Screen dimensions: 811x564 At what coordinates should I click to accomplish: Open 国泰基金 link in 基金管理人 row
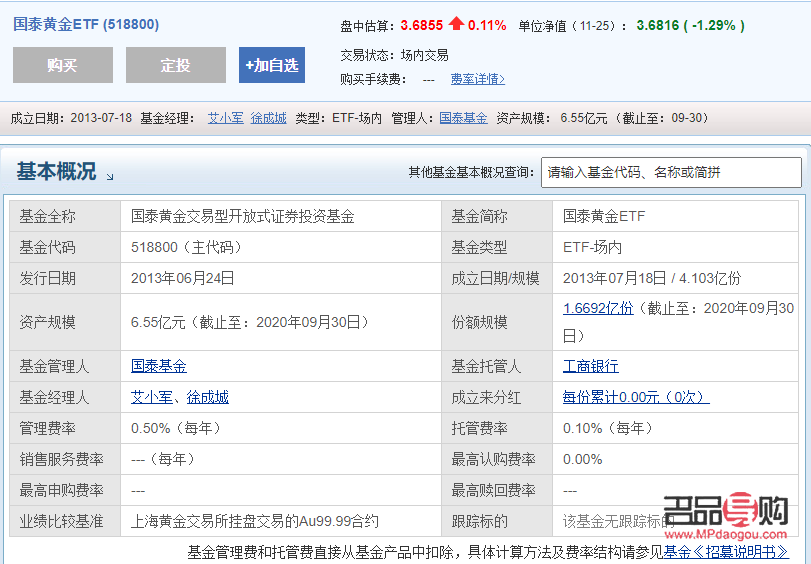(x=159, y=366)
